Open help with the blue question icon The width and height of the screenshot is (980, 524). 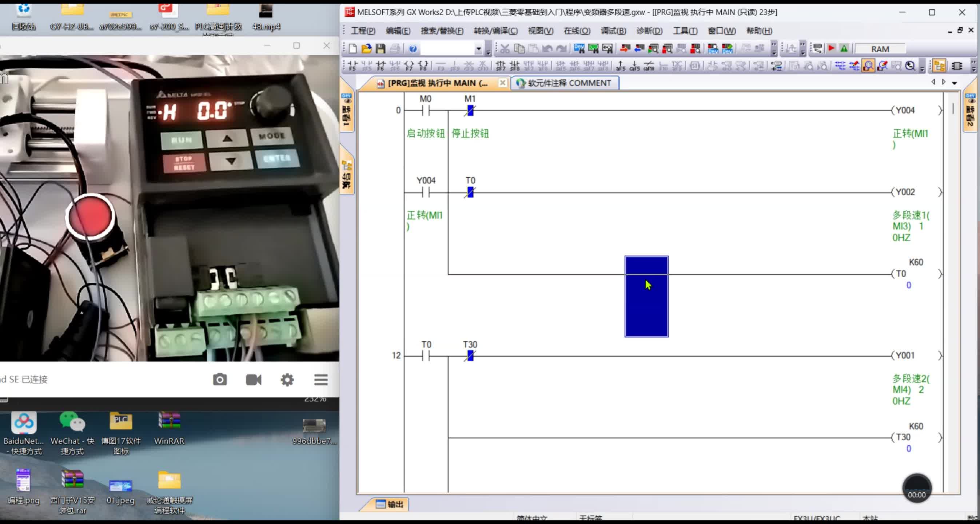click(x=413, y=49)
